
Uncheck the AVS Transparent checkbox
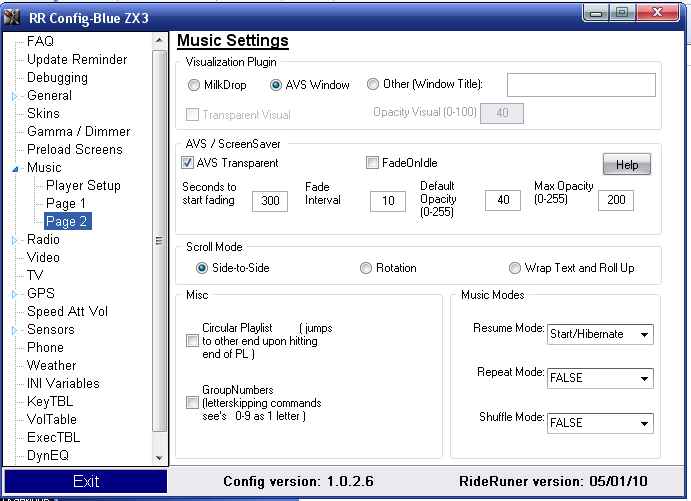188,163
